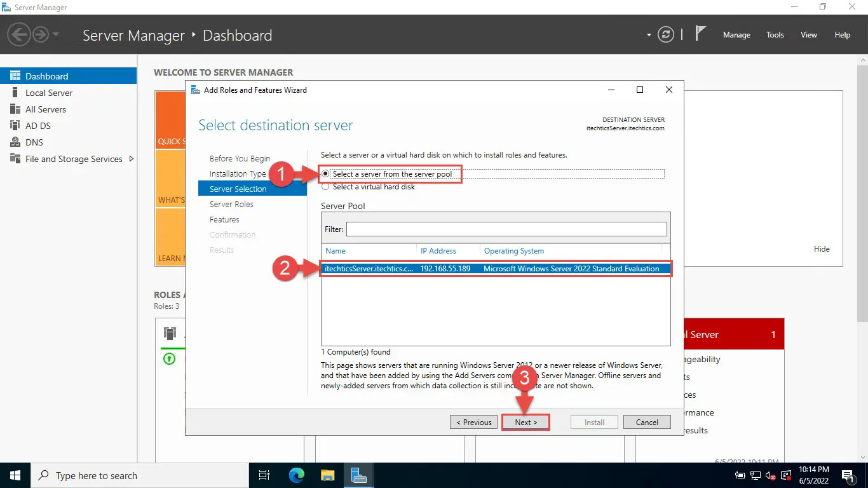
Task: Open the Tools menu
Action: [x=775, y=35]
